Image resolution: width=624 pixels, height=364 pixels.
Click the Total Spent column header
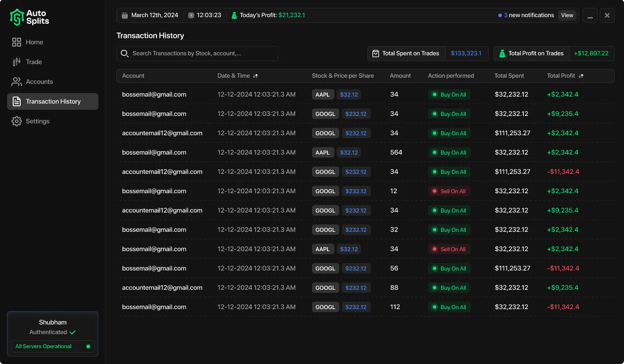tap(509, 76)
